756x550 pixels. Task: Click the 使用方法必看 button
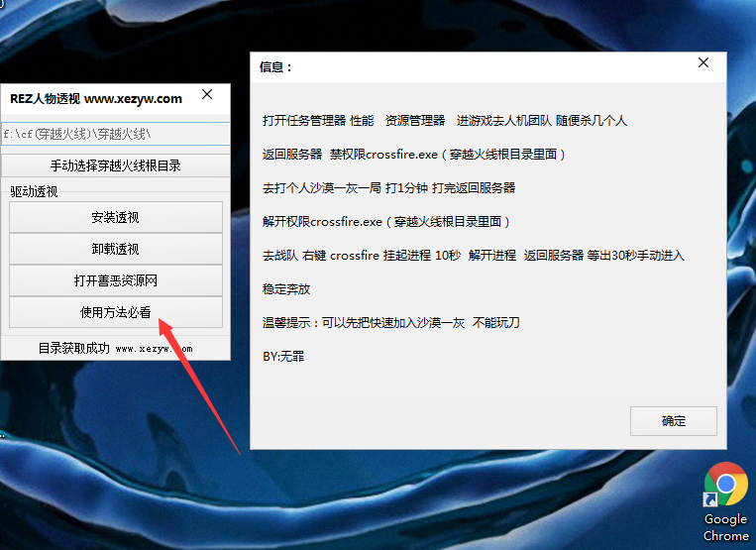(x=115, y=312)
